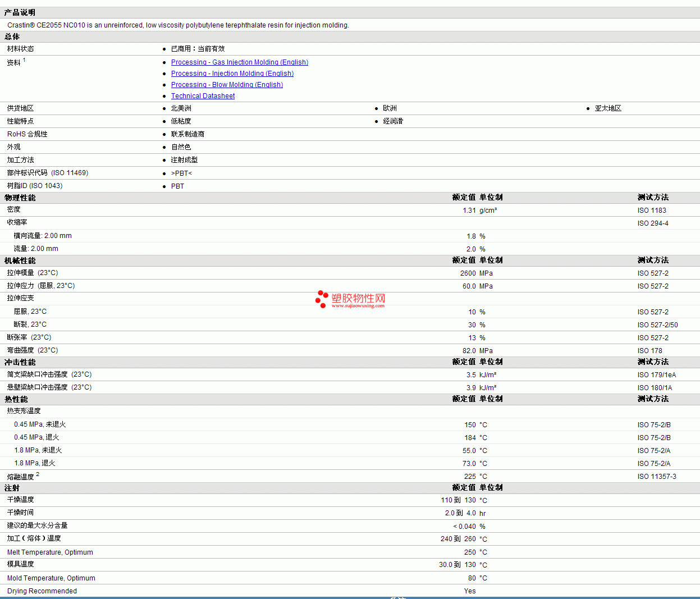Select the 低粘度 feature entry
The width and height of the screenshot is (700, 599).
tap(181, 121)
